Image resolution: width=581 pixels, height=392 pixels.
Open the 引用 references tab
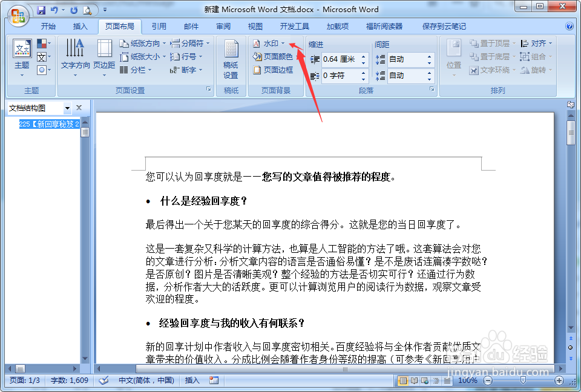pyautogui.click(x=159, y=26)
